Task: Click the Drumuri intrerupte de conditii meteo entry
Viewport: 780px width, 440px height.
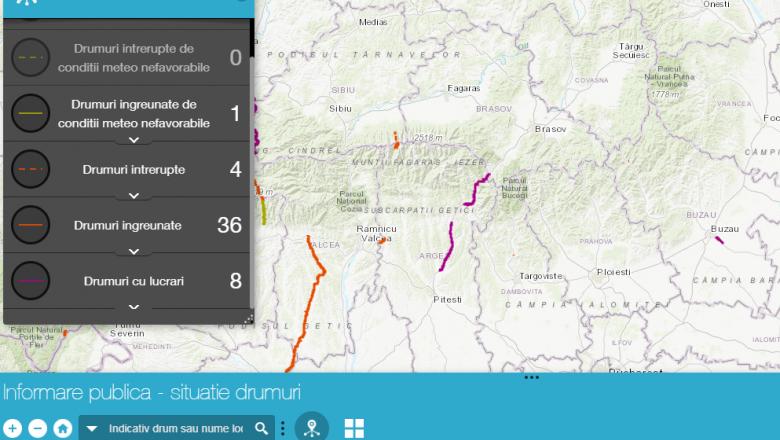Action: [134, 57]
